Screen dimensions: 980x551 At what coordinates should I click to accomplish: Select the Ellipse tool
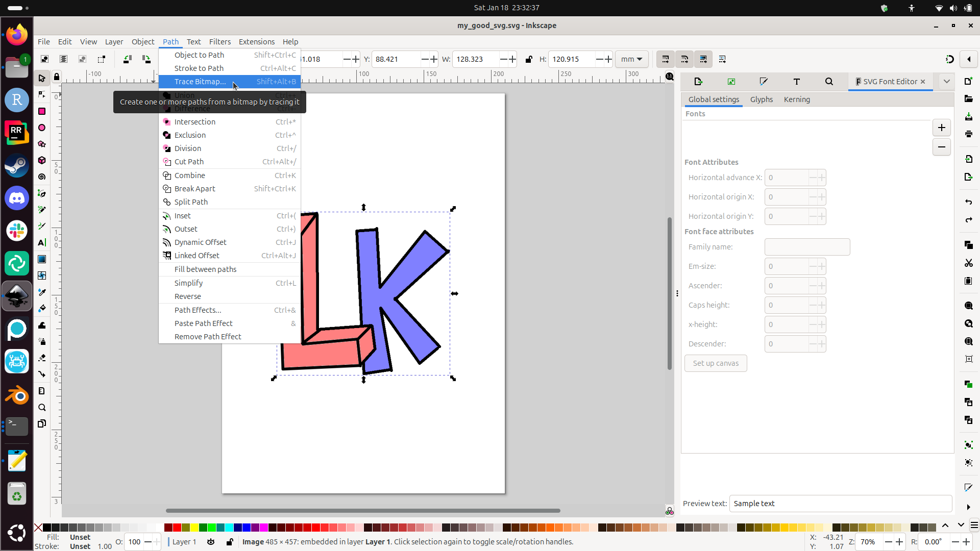42,128
